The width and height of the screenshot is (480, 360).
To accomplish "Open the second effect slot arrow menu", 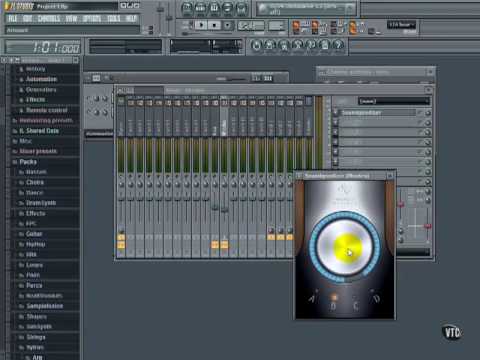I will pos(336,123).
